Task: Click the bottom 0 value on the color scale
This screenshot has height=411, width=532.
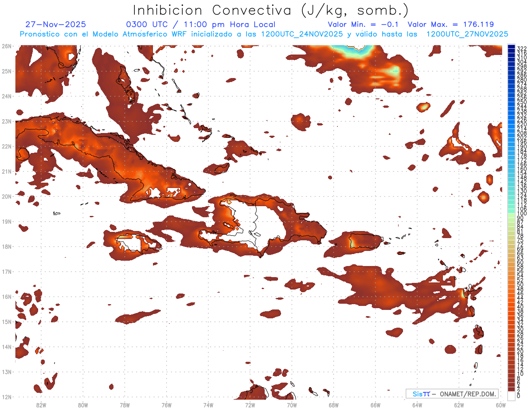Action: tap(519, 396)
